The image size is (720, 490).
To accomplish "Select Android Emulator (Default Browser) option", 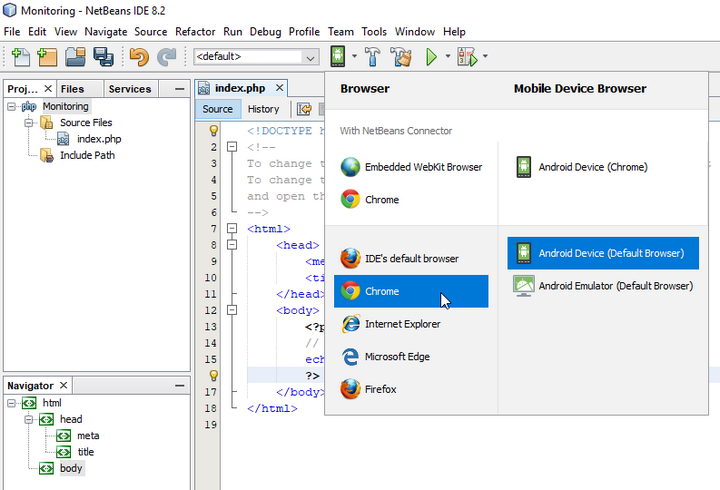I will click(603, 286).
